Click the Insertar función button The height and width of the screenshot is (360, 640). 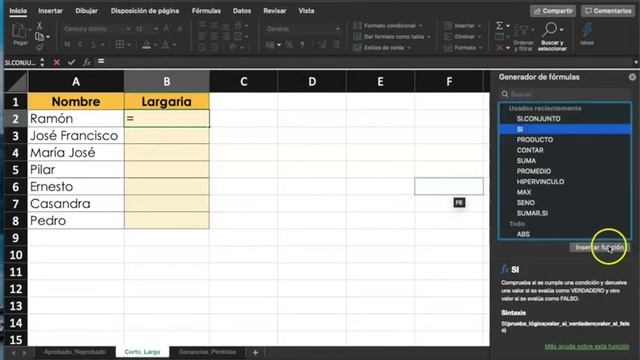coord(600,247)
